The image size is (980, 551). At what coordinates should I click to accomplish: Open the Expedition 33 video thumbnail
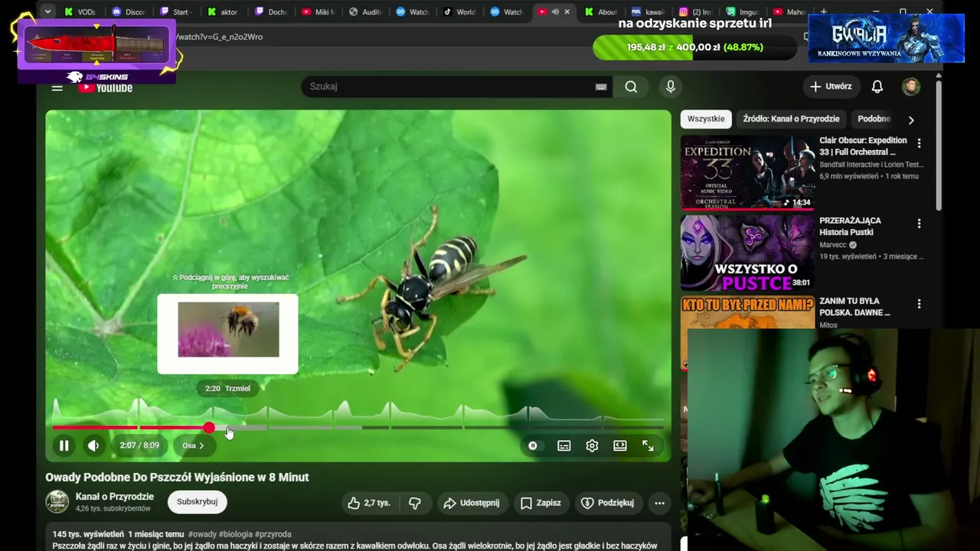[748, 172]
